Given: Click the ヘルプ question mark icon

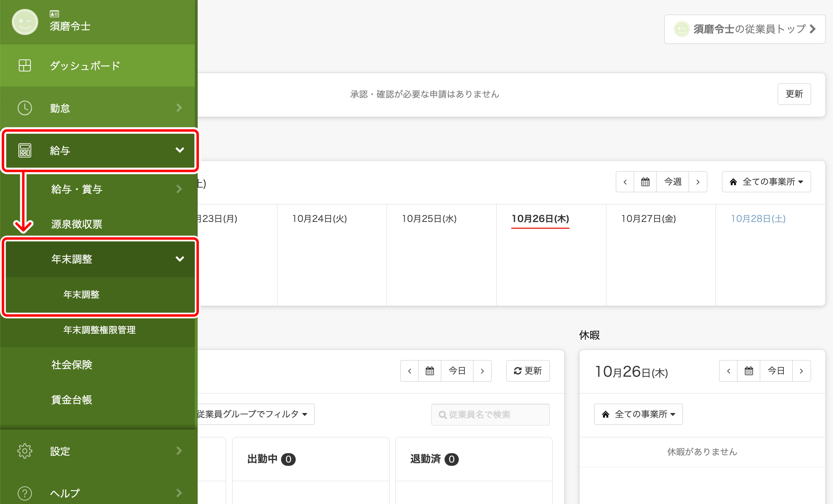Looking at the screenshot, I should point(25,493).
